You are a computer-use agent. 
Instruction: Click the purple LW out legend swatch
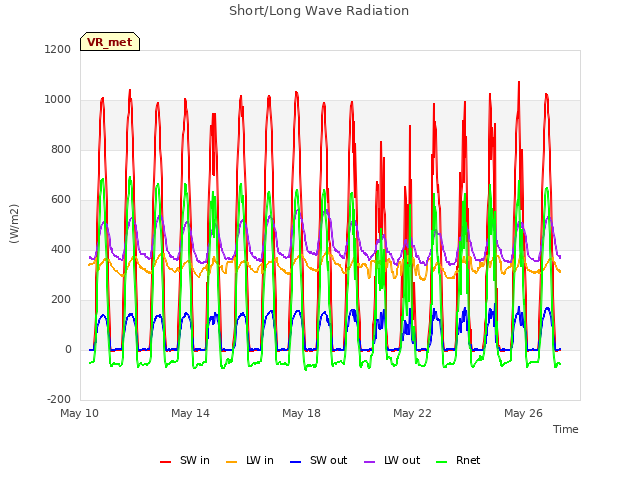click(369, 462)
